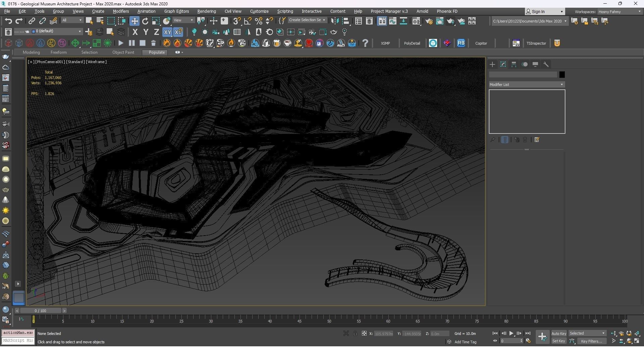644x349 pixels.
Task: Open the Layer Explorer icon
Action: (x=369, y=21)
